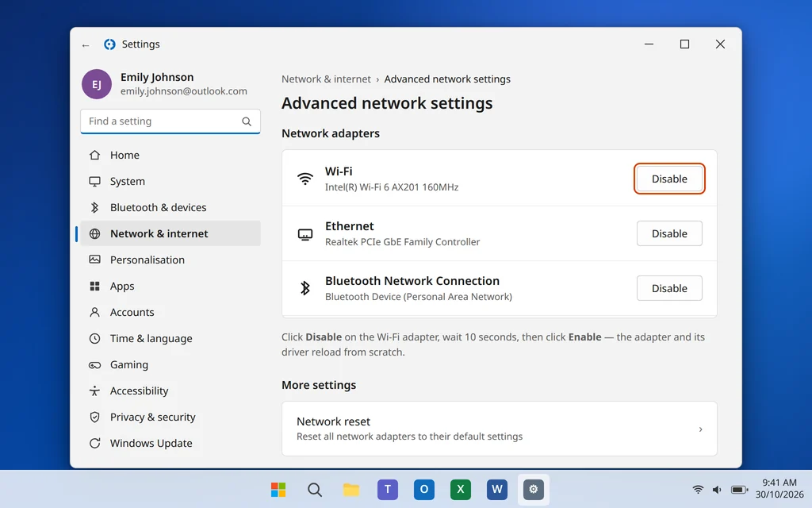Click the Apps grid icon
This screenshot has width=812, height=508.
click(94, 286)
